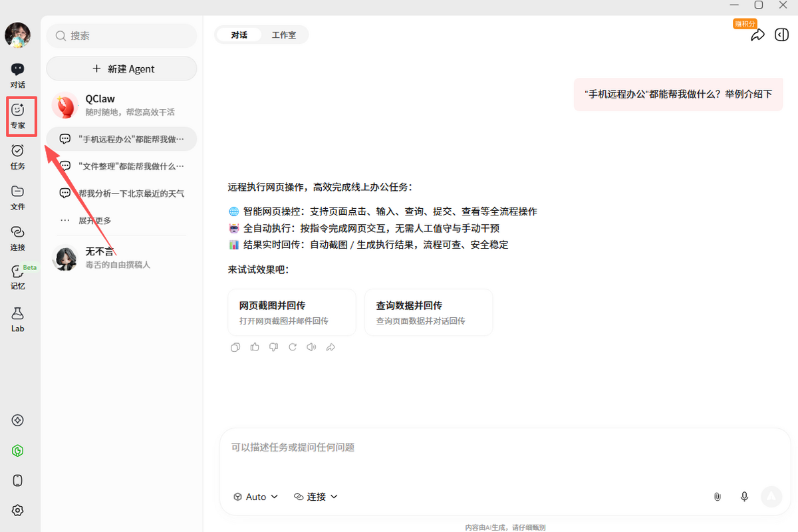Open the "文件整理" conversation
This screenshot has height=532, width=798.
[x=122, y=166]
